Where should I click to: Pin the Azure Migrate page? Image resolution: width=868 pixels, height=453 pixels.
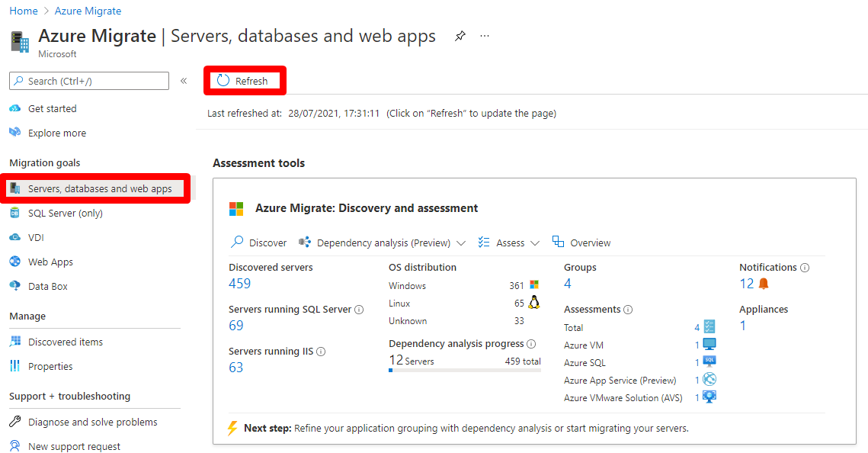pos(460,36)
